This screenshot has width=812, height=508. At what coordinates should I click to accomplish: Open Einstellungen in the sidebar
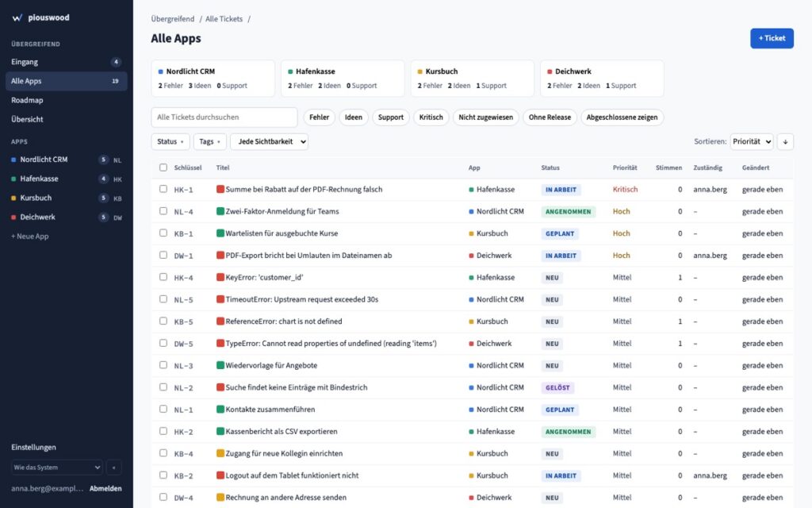tap(33, 448)
